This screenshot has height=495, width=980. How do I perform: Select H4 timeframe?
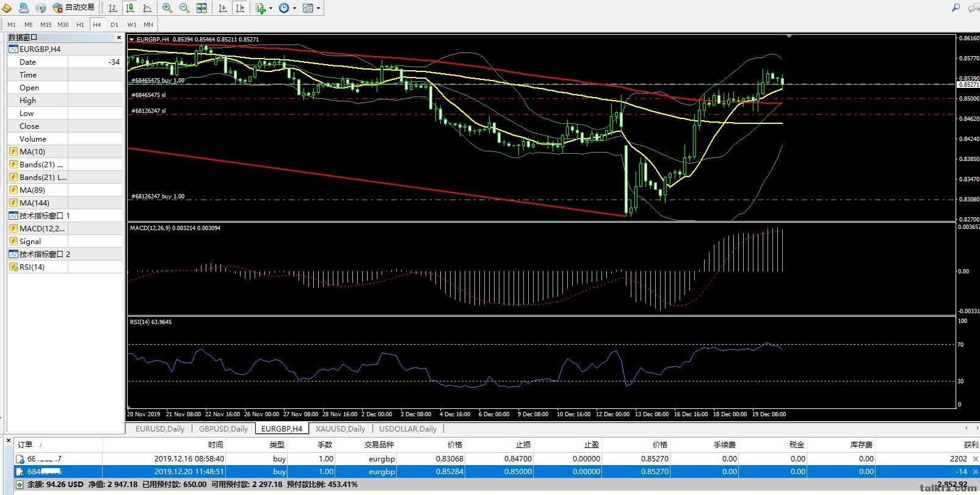click(97, 24)
